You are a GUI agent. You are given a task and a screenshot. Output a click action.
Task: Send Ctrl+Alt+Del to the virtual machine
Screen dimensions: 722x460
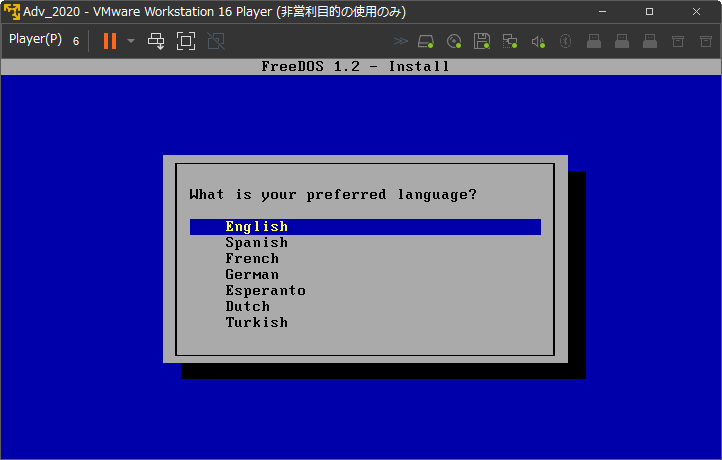pyautogui.click(x=156, y=41)
